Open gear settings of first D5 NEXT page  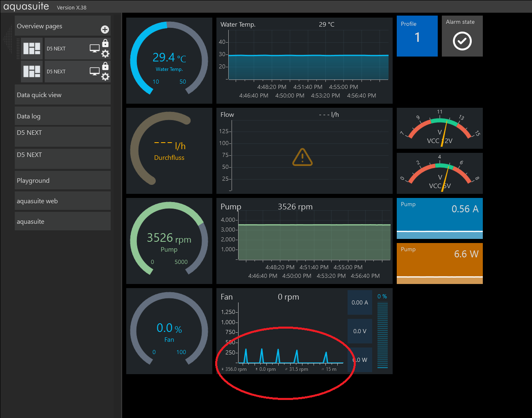tap(105, 54)
